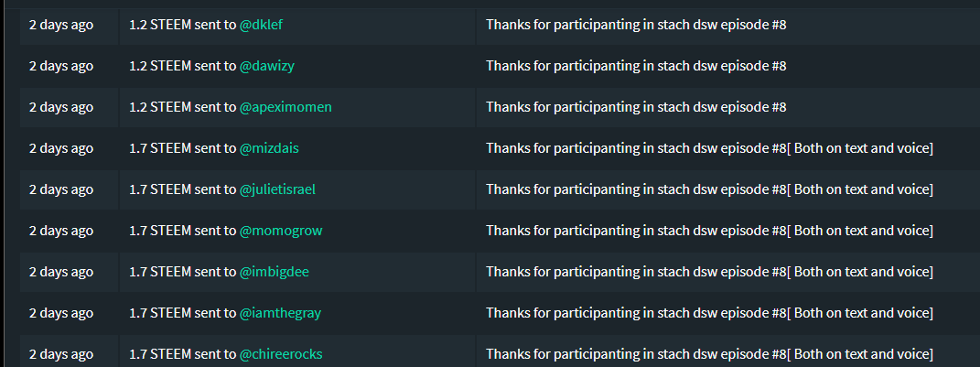Viewport: 980px width, 367px height.
Task: Select the memo text in the @dawizy row
Action: pyautogui.click(x=636, y=66)
